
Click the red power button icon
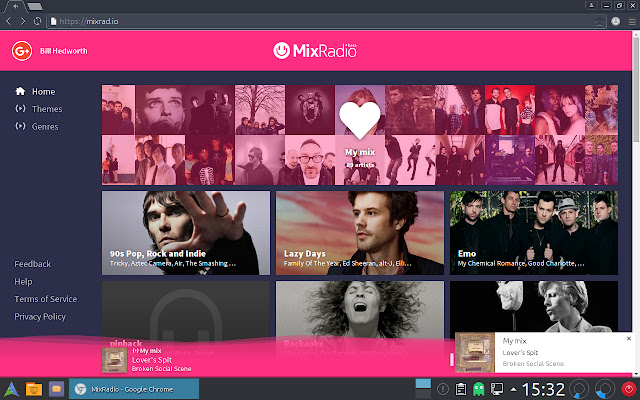pyautogui.click(x=629, y=389)
